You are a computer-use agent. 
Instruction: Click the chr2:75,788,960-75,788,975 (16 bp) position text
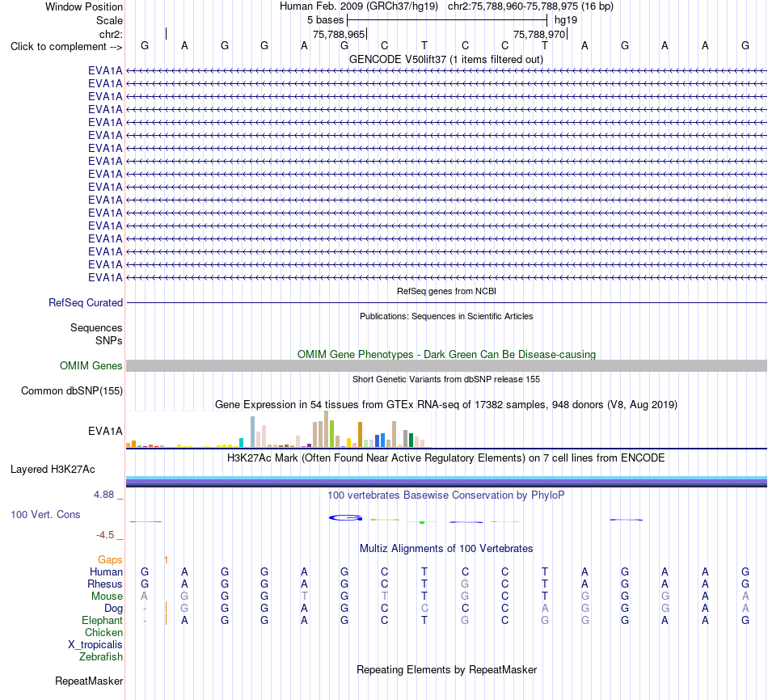(530, 6)
